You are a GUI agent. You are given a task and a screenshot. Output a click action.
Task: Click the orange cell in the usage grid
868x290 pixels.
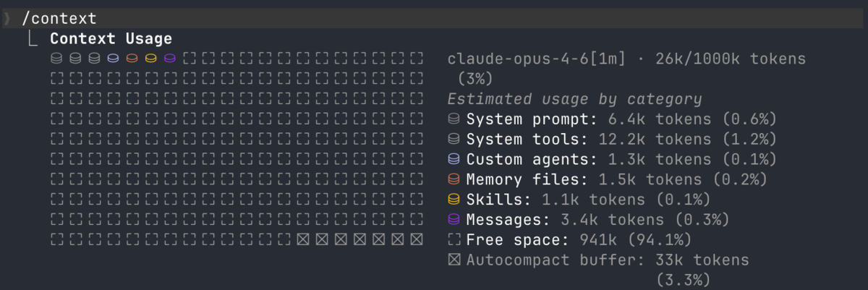click(x=132, y=58)
